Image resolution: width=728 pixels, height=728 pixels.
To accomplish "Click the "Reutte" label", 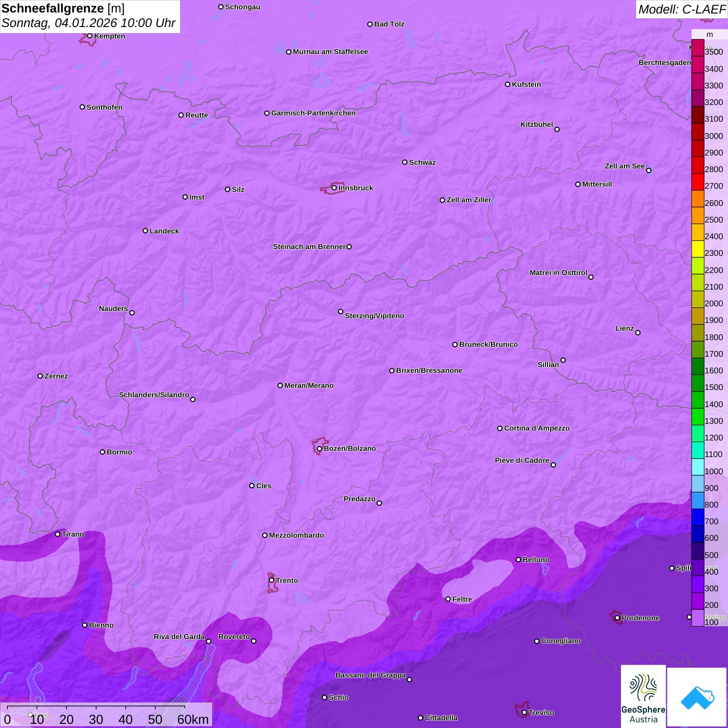I will [x=197, y=115].
